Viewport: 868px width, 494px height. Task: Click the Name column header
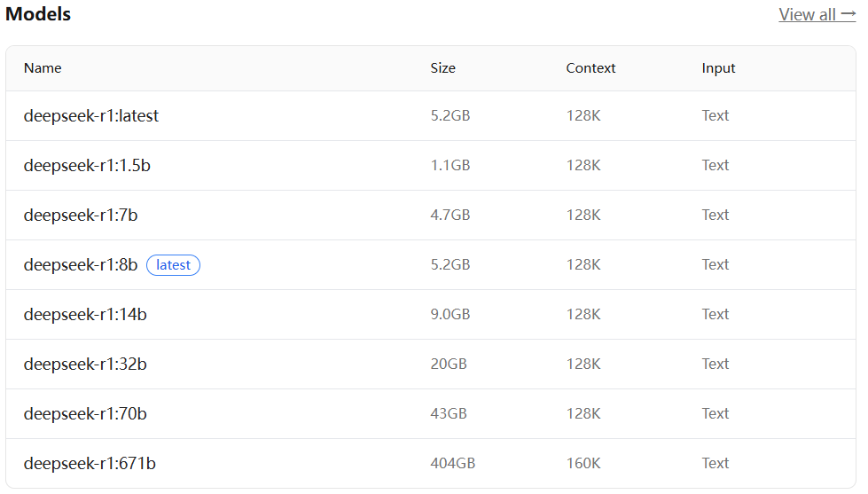(x=43, y=68)
